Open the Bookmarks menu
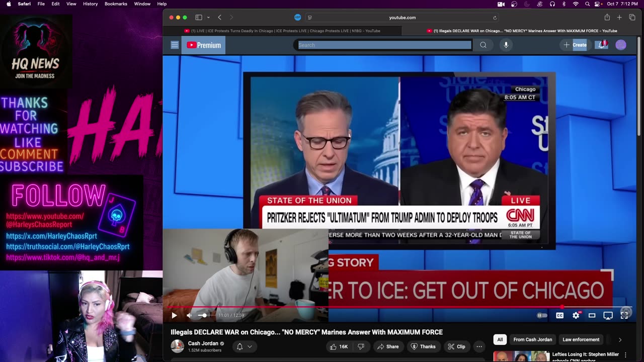This screenshot has height=362, width=644. 116,4
